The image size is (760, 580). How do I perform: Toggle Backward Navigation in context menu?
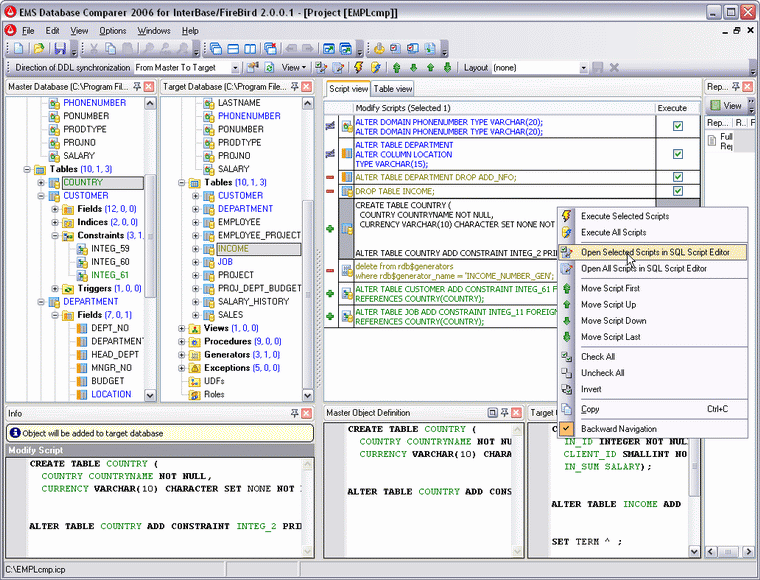(x=653, y=429)
